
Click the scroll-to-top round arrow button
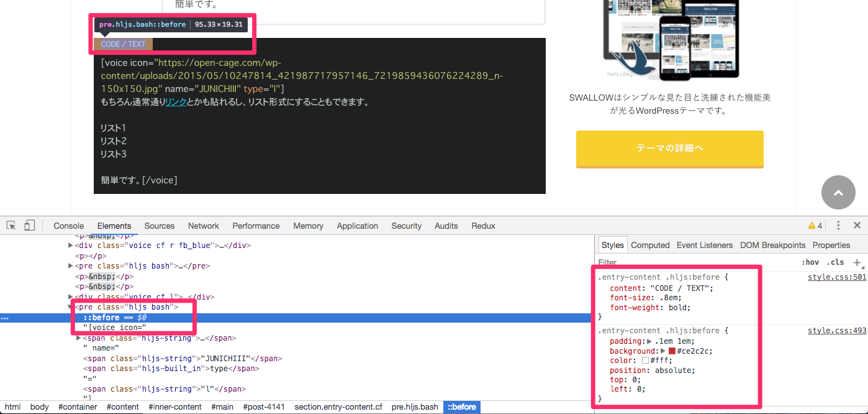pyautogui.click(x=838, y=193)
